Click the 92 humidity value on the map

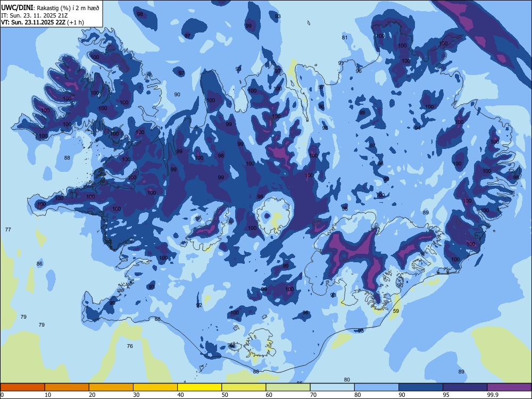(x=199, y=305)
